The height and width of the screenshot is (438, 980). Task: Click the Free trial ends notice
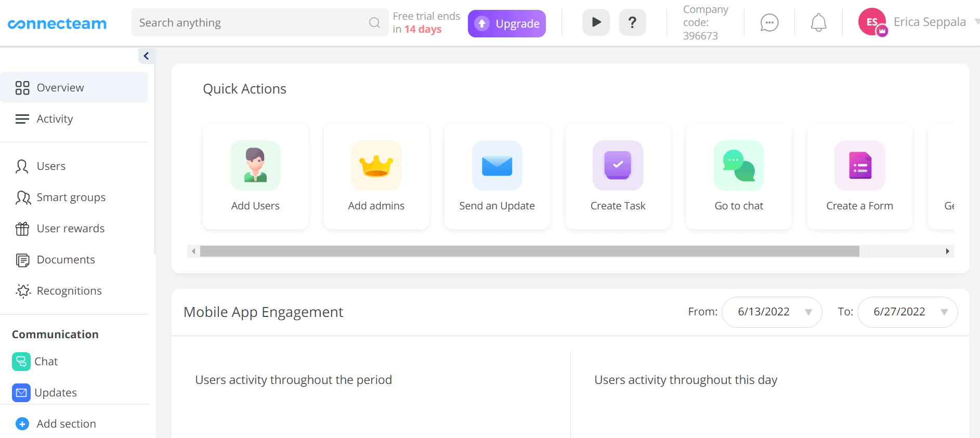[426, 23]
